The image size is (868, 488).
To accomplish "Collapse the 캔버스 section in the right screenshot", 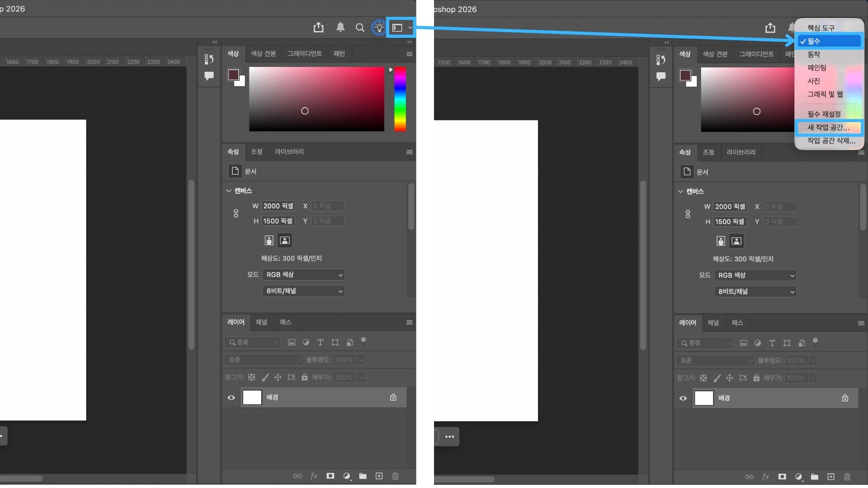I will click(680, 192).
